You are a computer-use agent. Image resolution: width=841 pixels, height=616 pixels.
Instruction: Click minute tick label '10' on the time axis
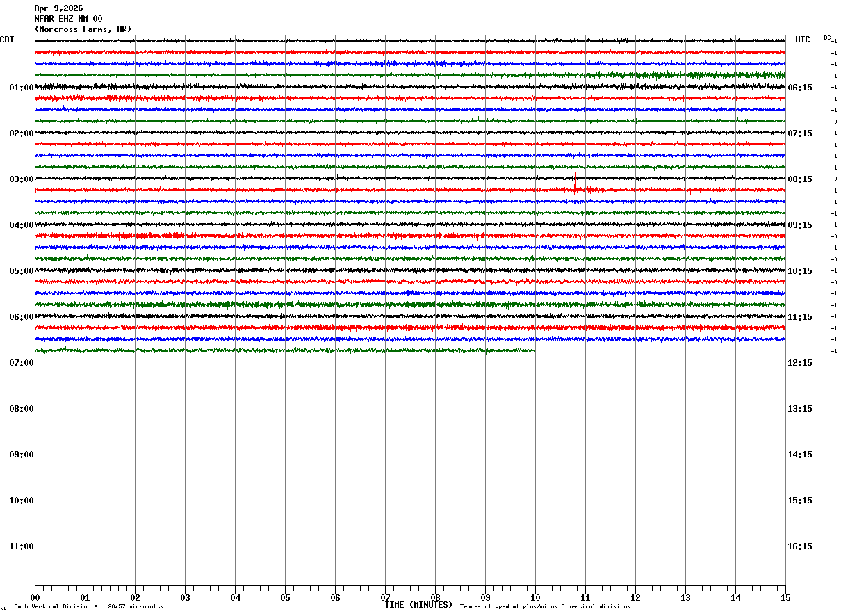[535, 597]
